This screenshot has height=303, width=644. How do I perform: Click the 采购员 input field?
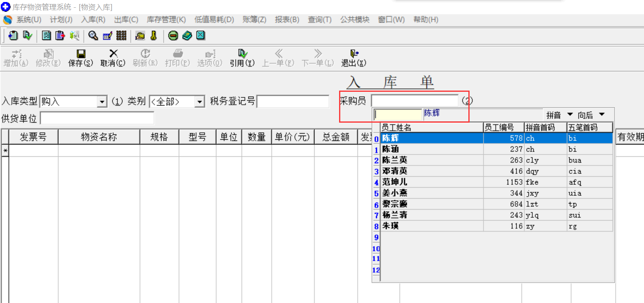415,101
